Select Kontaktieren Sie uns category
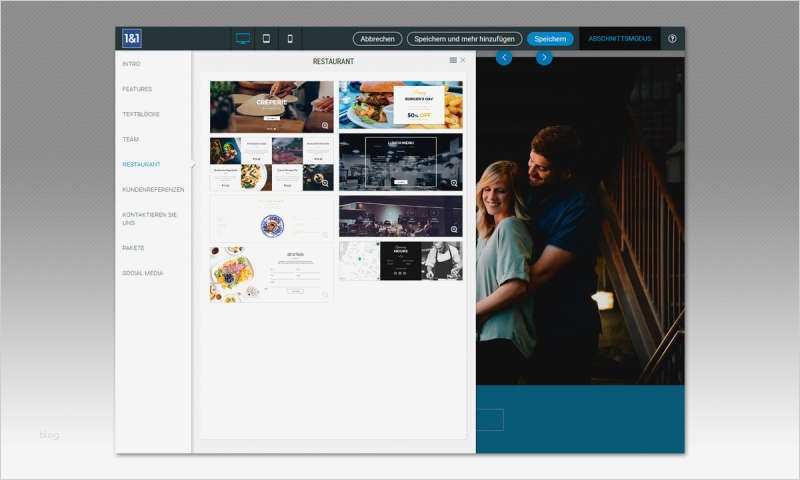This screenshot has width=800, height=480. (149, 219)
